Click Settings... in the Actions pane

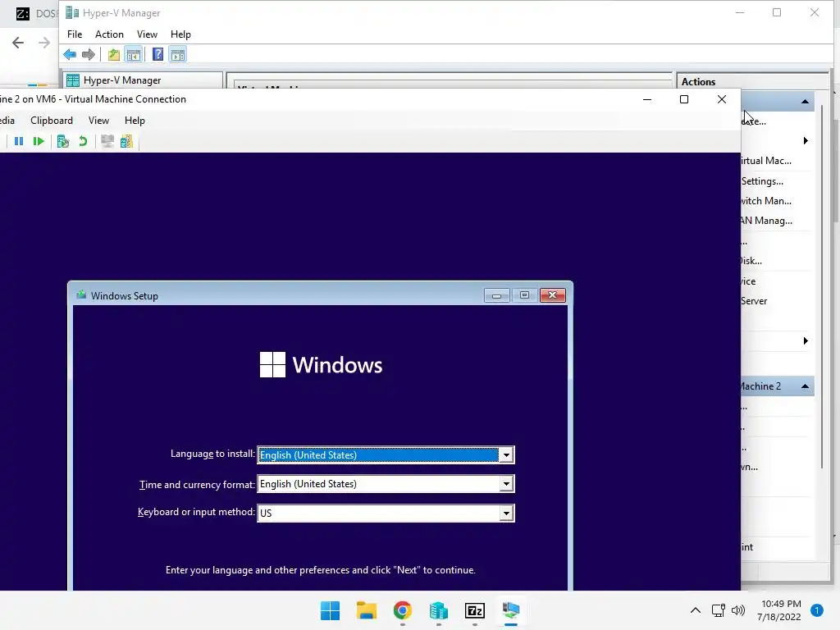pos(762,181)
